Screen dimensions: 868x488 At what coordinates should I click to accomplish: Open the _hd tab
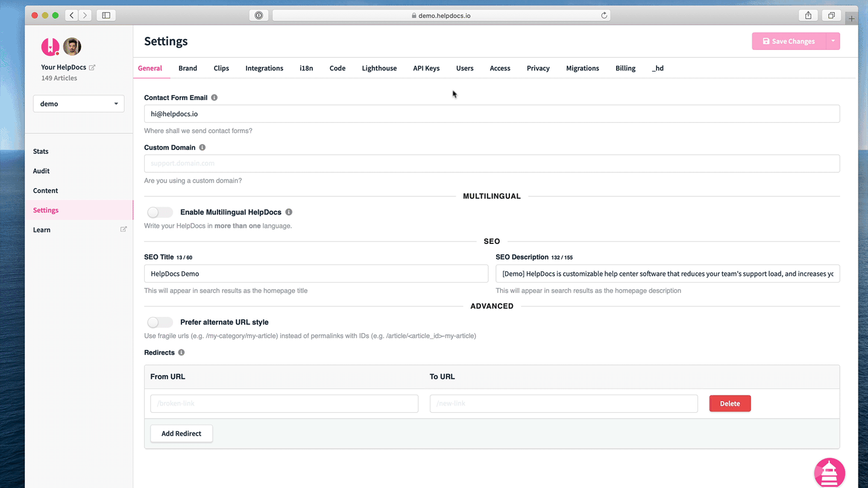click(x=658, y=68)
